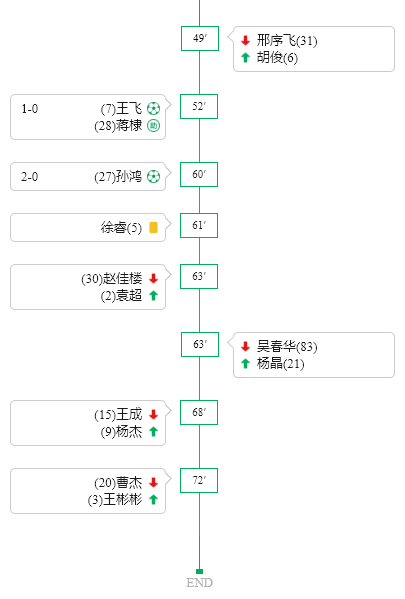405x599 pixels.
Task: Select the 49' timeline marker
Action: pyautogui.click(x=200, y=38)
